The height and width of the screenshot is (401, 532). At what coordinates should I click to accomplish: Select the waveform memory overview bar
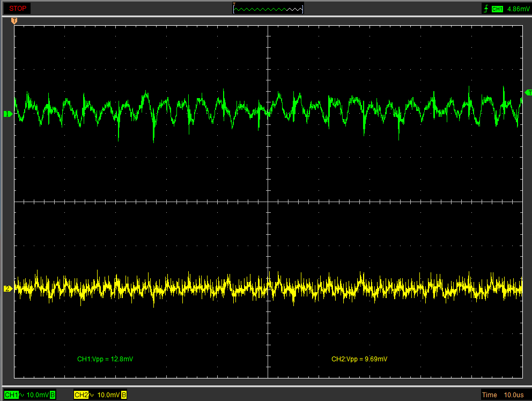point(268,9)
